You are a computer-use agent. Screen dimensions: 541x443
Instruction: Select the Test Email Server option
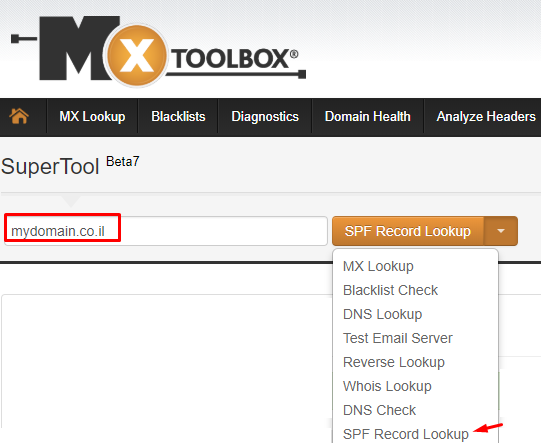tap(397, 338)
